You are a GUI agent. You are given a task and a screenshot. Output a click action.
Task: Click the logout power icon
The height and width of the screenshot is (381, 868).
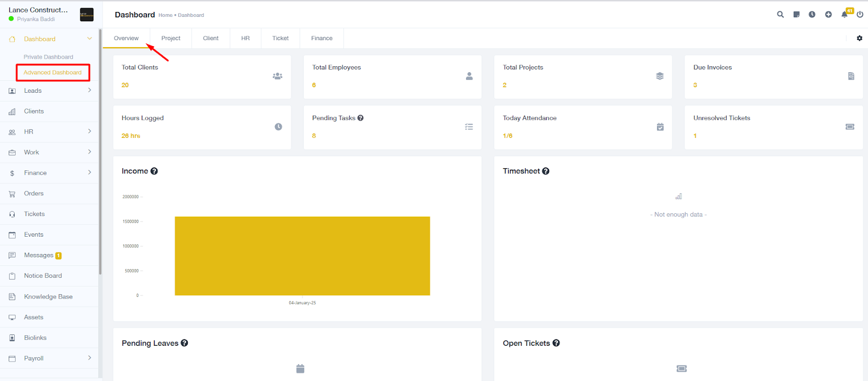tap(860, 15)
